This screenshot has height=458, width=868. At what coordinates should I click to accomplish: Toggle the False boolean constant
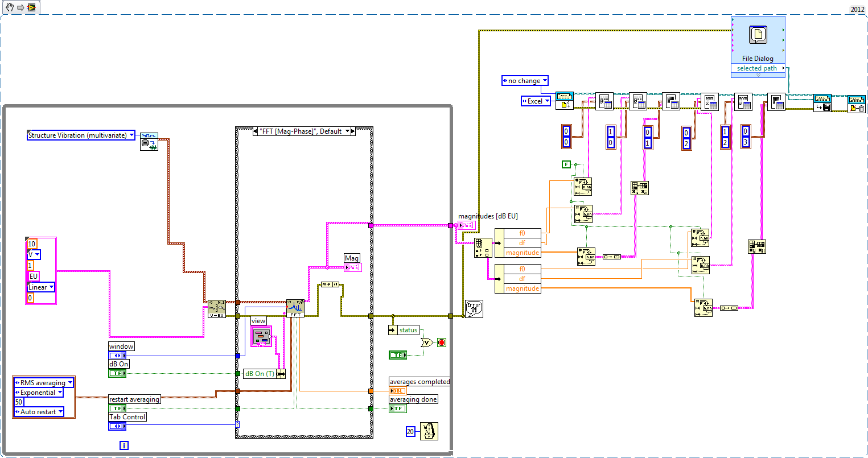566,164
